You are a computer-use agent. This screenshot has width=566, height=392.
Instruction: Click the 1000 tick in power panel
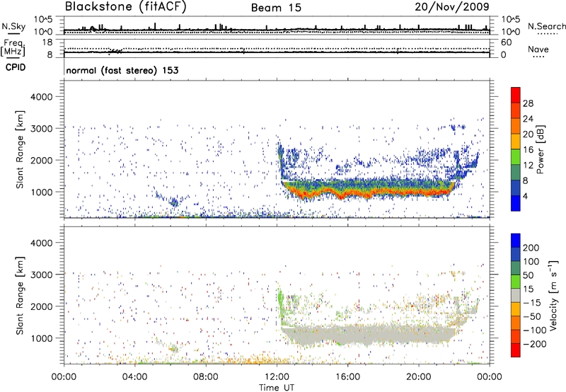click(x=42, y=192)
